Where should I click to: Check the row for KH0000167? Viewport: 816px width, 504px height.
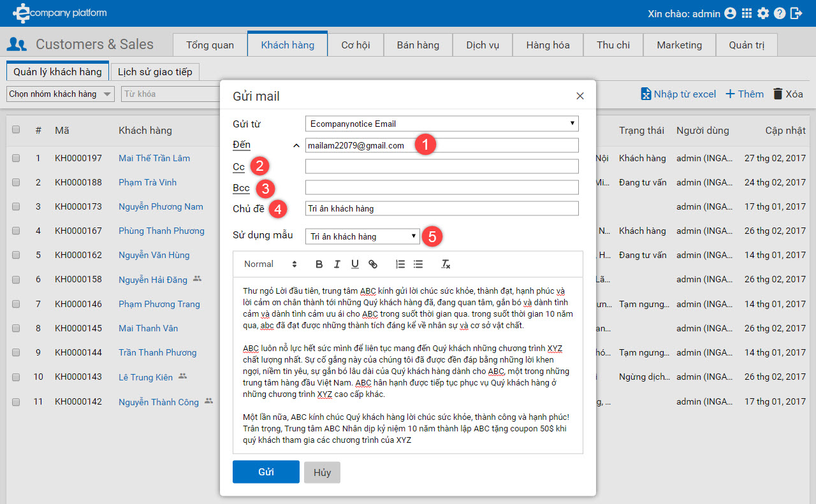point(16,231)
